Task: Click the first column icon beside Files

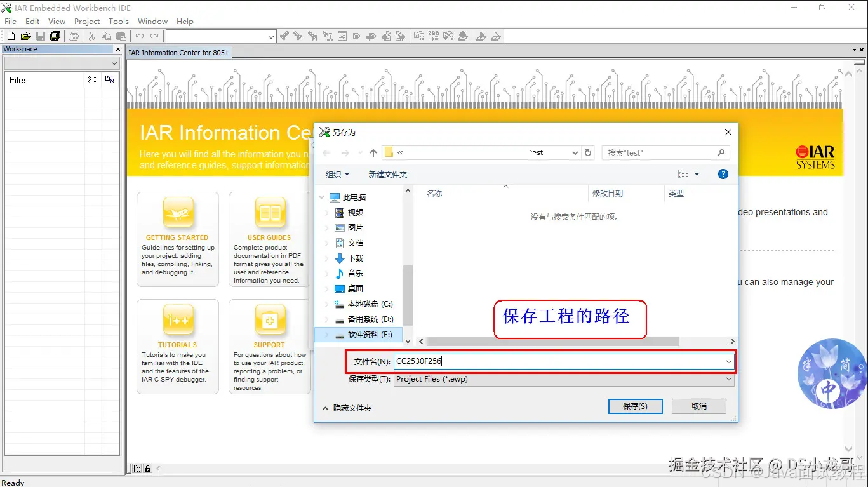Action: coord(92,79)
